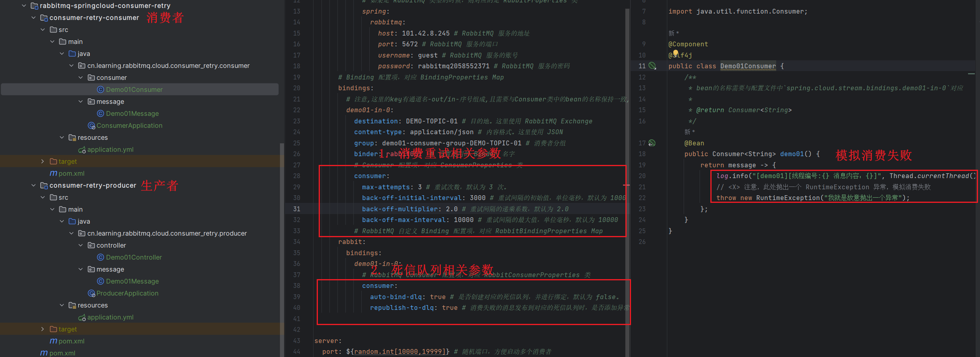This screenshot has width=980, height=357.
Task: Click the controller package icon
Action: point(91,245)
